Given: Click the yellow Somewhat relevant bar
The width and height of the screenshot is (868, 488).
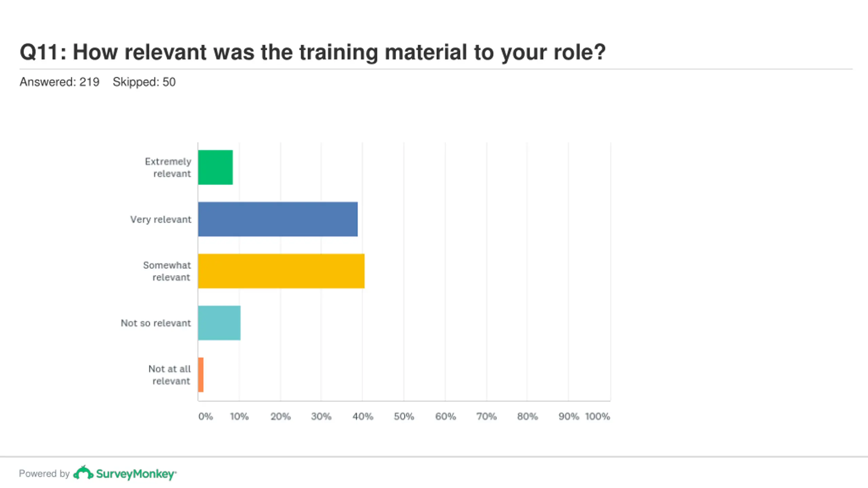Looking at the screenshot, I should click(281, 271).
